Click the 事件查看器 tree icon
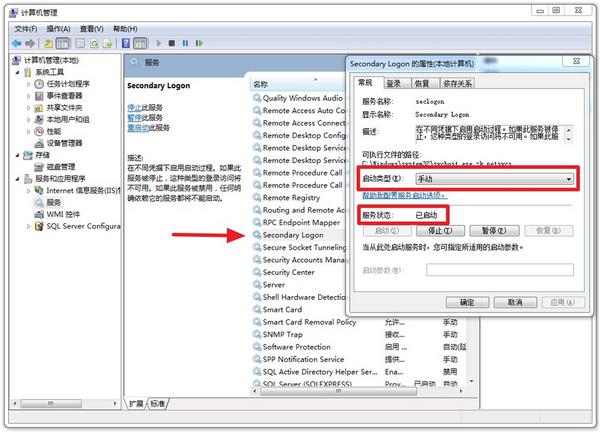The height and width of the screenshot is (433, 600). 39,96
